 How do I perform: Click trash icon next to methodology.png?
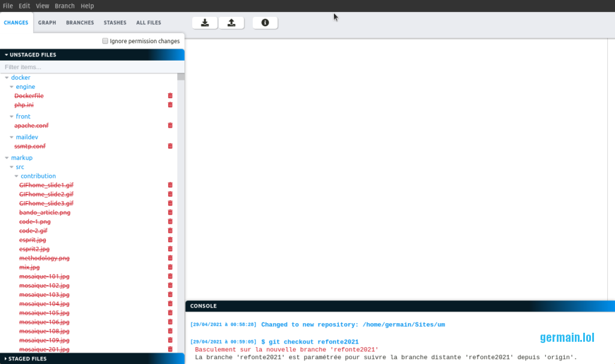pos(170,258)
